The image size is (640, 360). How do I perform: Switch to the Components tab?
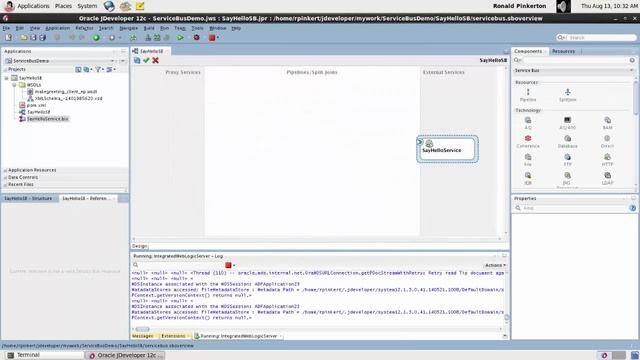(x=528, y=51)
